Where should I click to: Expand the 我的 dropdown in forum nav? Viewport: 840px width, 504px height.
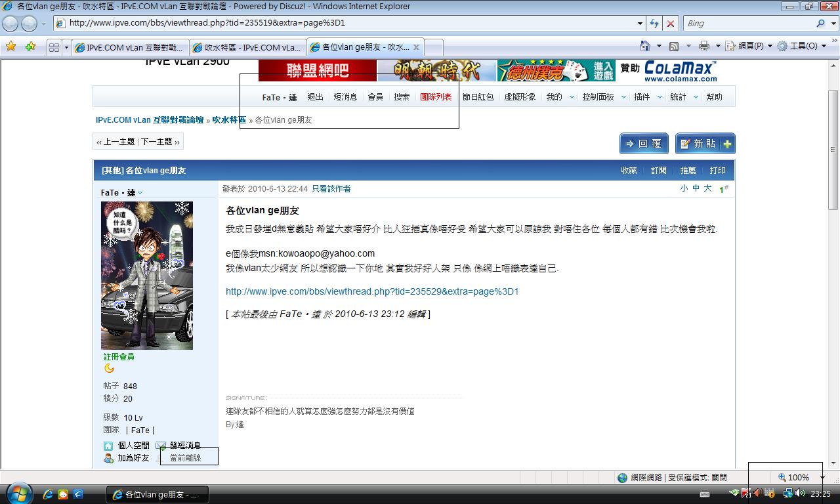572,97
